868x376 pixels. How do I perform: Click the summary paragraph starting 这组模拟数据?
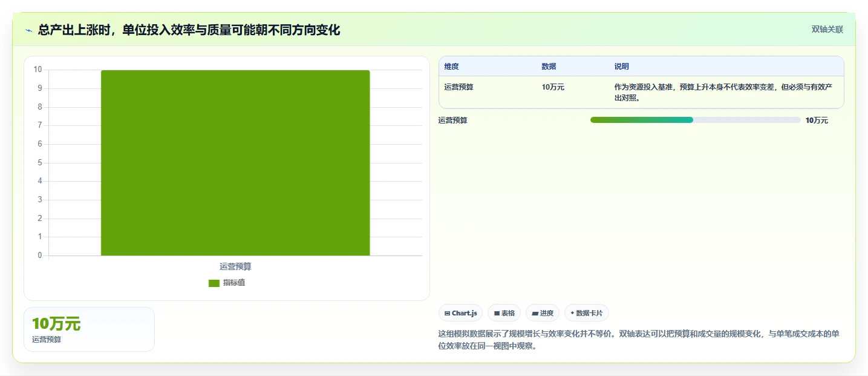[x=639, y=340]
